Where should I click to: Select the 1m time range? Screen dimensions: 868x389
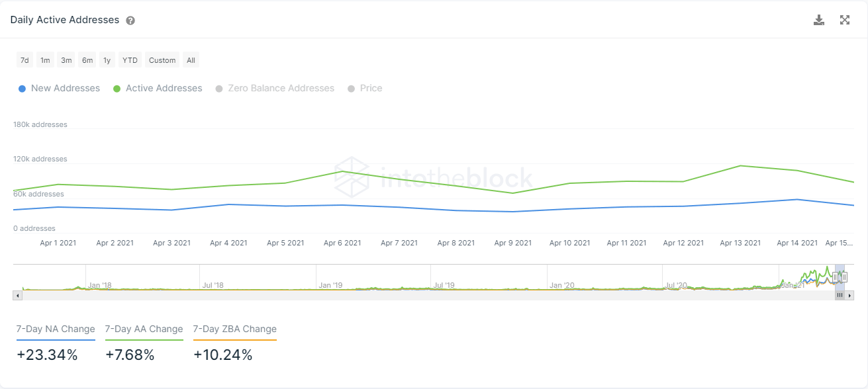coord(45,60)
